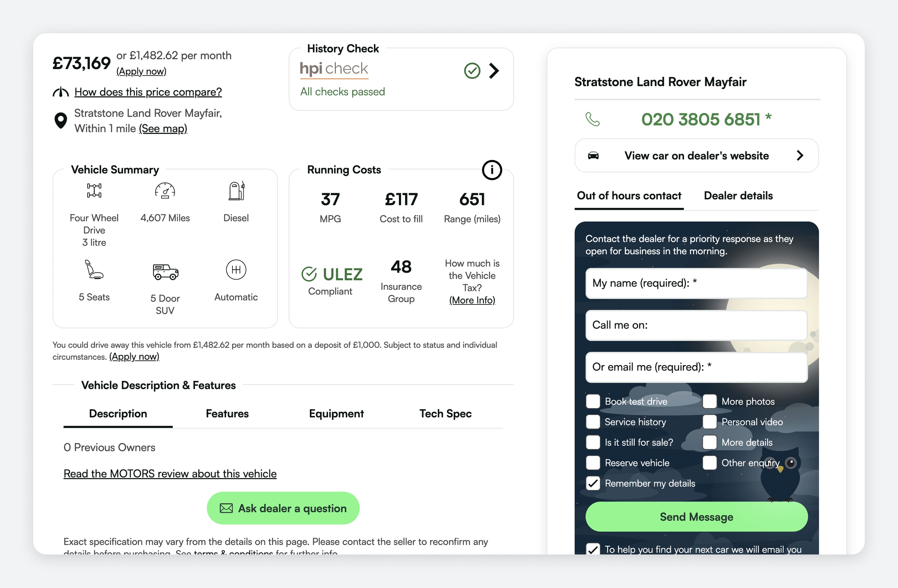
Task: Click the green phone icon
Action: pyautogui.click(x=592, y=119)
